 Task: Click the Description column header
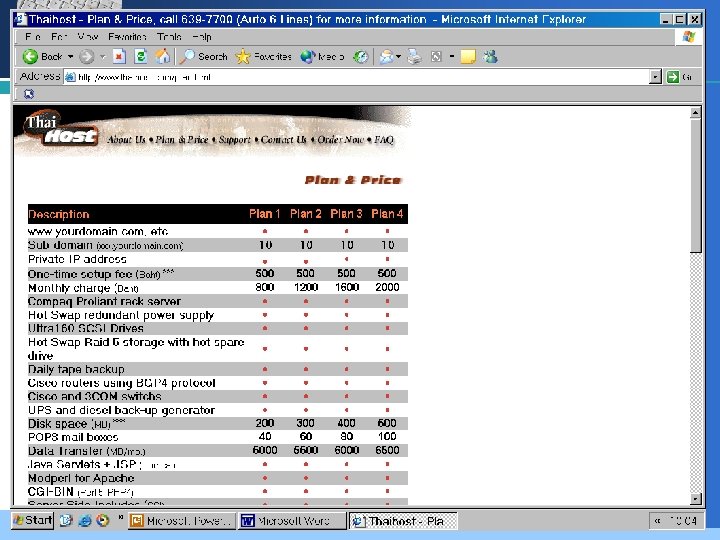click(x=59, y=214)
